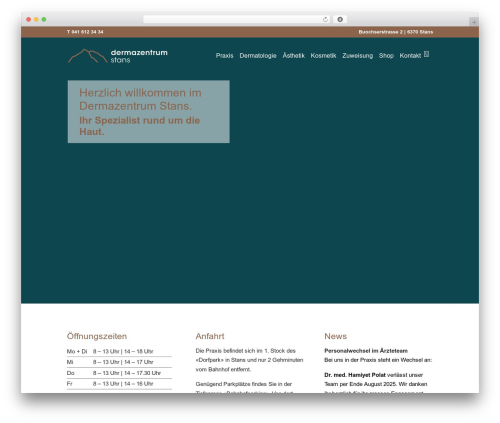Open the Ästhetik menu item
500x423 pixels.
(293, 55)
